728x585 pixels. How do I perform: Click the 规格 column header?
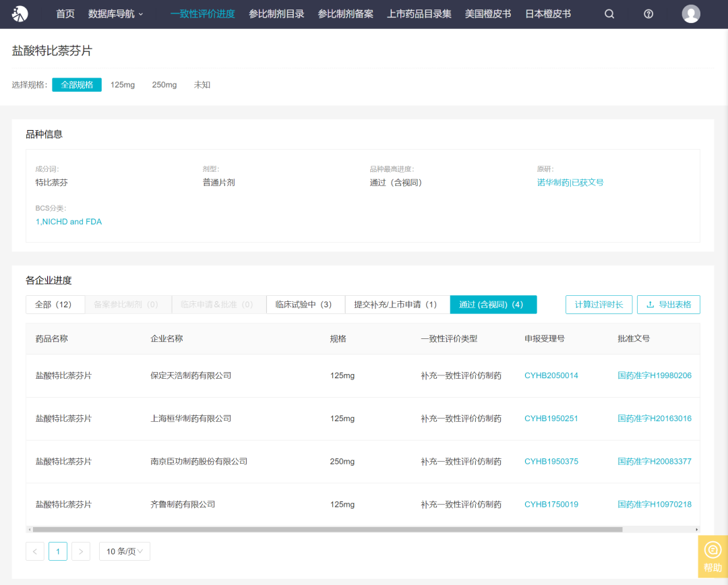338,338
